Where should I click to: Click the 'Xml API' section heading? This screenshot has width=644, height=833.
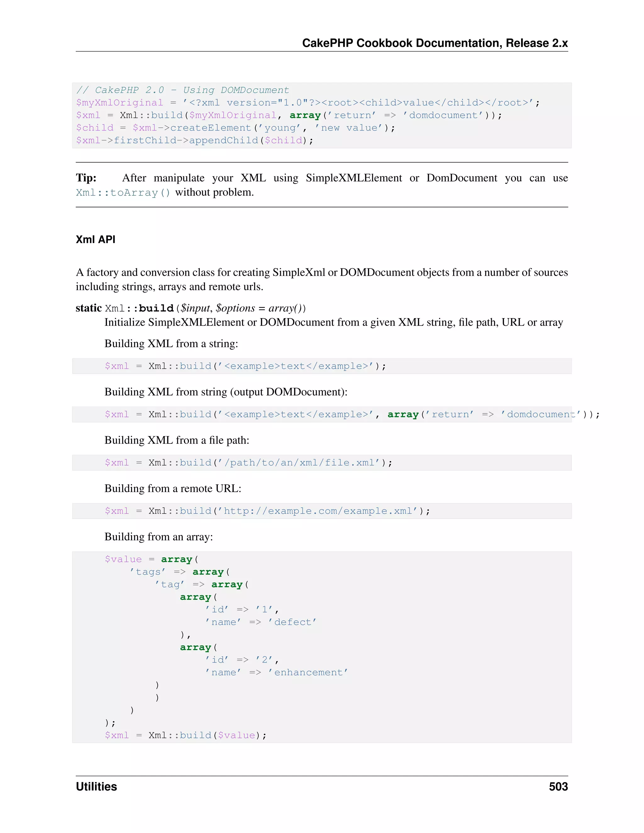coord(95,239)
